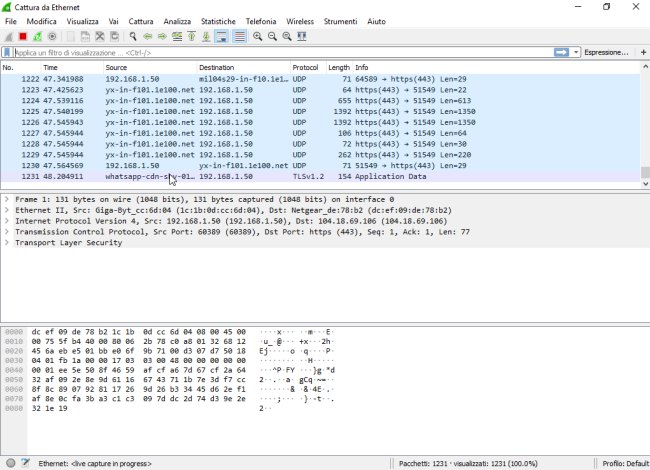
Task: Go forward to the next packet, green right arrow
Action: [x=162, y=36]
